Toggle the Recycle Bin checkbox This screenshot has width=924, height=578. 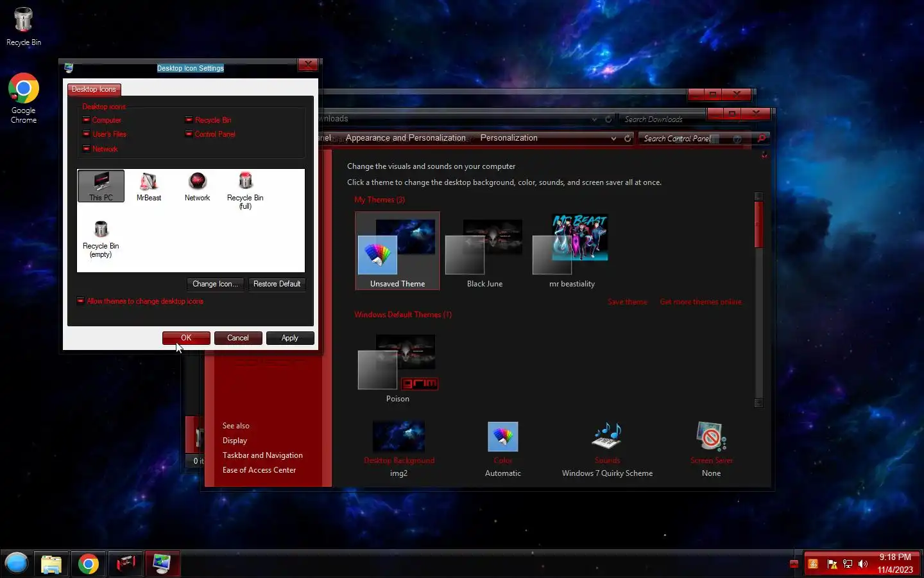[189, 120]
